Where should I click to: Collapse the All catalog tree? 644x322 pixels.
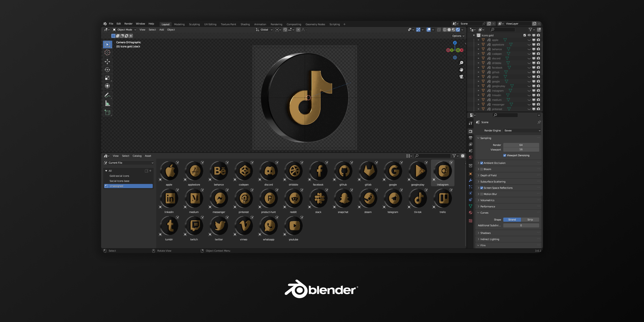(x=106, y=171)
